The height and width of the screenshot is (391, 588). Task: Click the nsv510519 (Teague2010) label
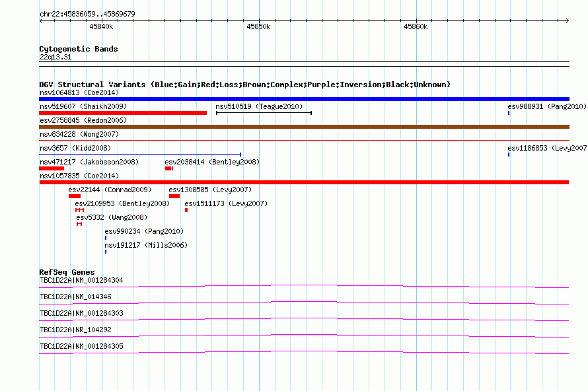click(x=259, y=106)
